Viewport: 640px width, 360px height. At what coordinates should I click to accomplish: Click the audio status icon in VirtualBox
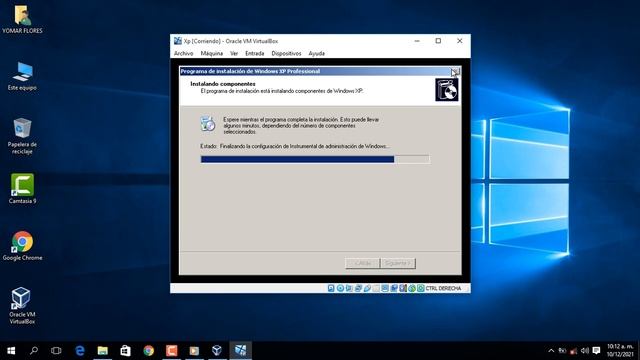click(x=349, y=288)
